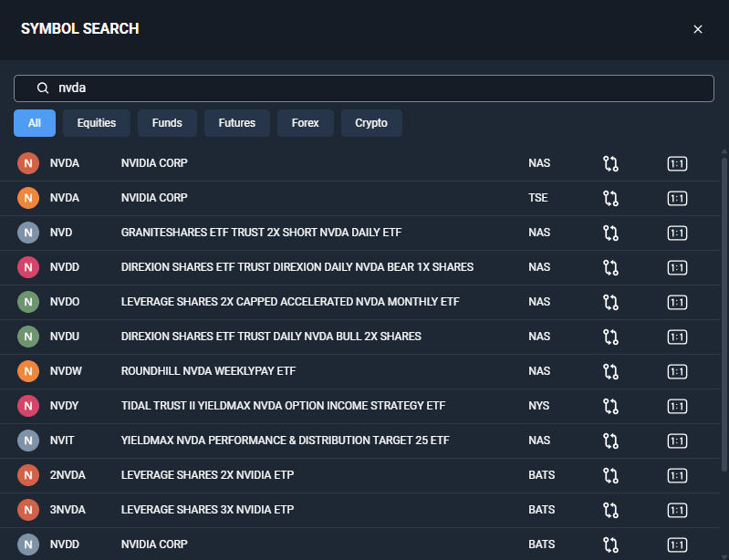Click compare arrows icon in NVDU row
The width and height of the screenshot is (729, 560).
[610, 337]
